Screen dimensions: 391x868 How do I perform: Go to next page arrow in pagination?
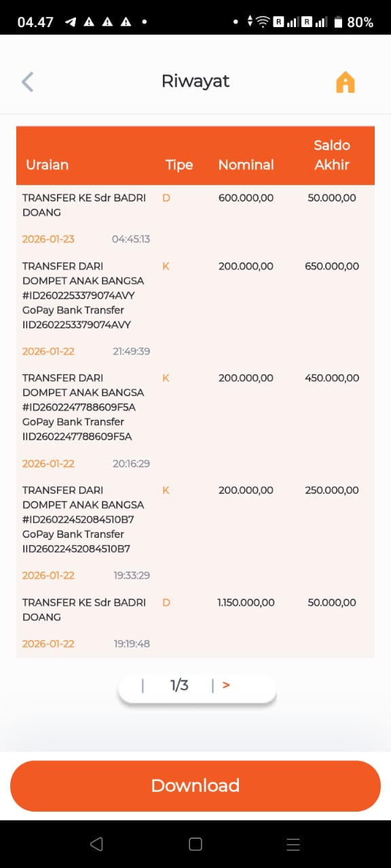(x=226, y=685)
